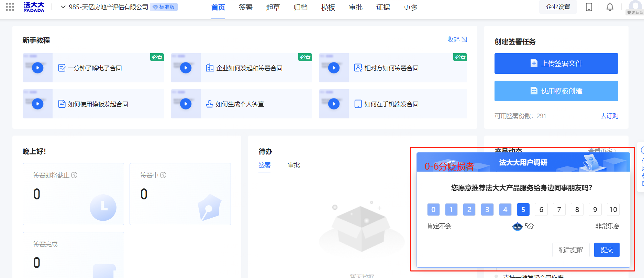The height and width of the screenshot is (278, 644).
Task: Collapse tutorials with 收起
Action: coord(457,39)
